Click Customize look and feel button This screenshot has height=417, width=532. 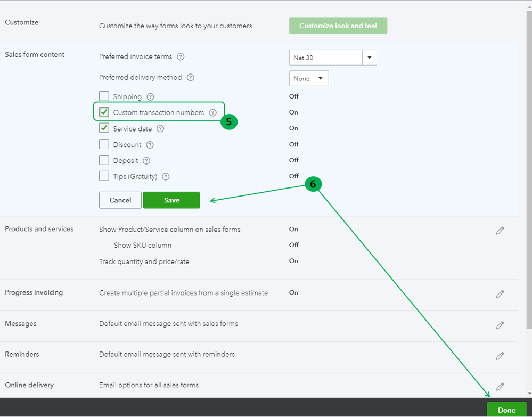pyautogui.click(x=338, y=26)
